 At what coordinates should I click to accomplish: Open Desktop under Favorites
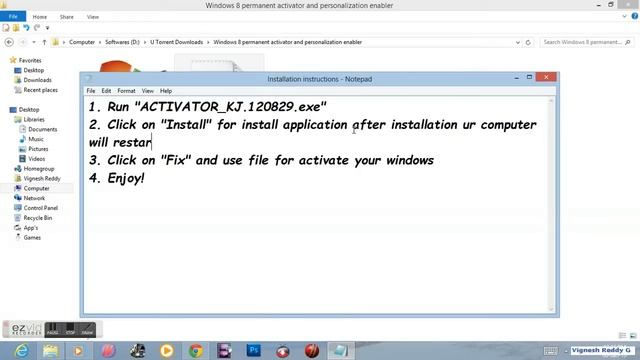coord(33,70)
